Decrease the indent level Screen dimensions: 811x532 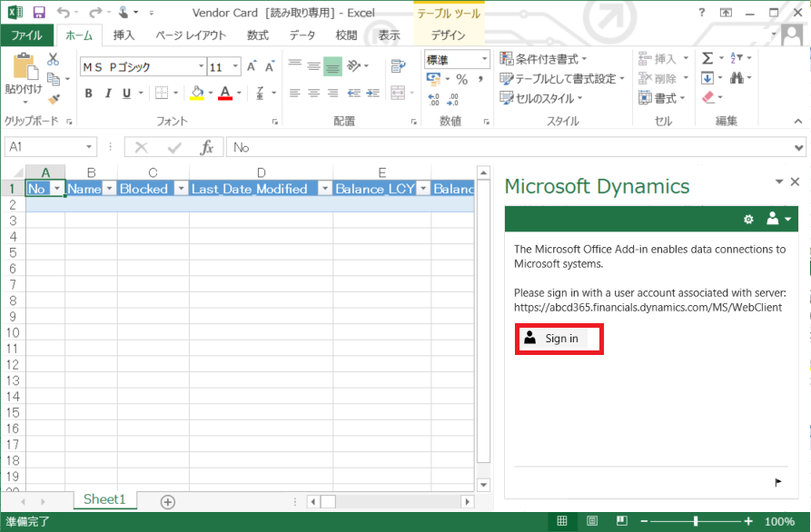tap(354, 94)
